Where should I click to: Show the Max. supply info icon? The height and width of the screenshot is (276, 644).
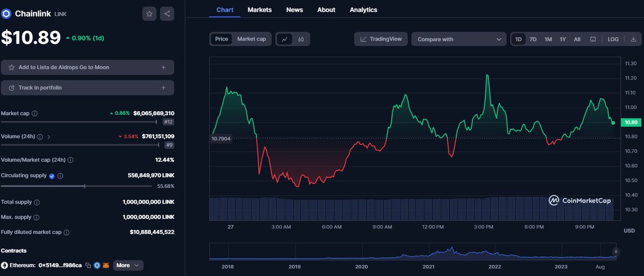(x=36, y=217)
